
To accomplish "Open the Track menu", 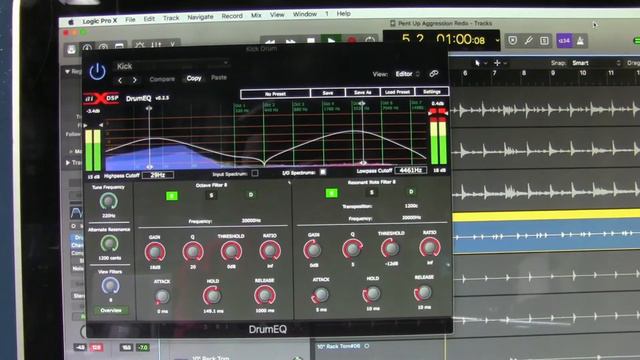I will point(171,18).
